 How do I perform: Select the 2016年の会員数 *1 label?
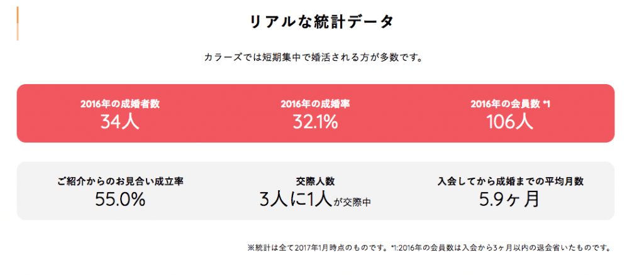point(511,104)
